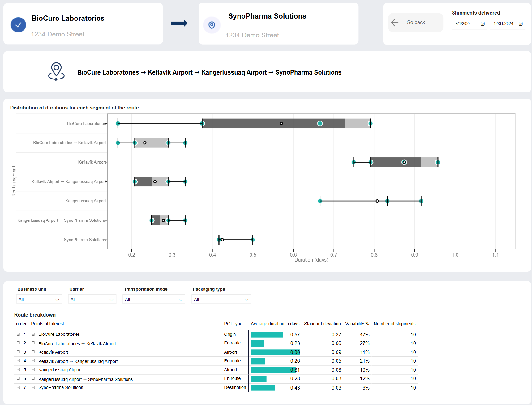
Task: Click the 6% variability value
Action: pos(366,388)
